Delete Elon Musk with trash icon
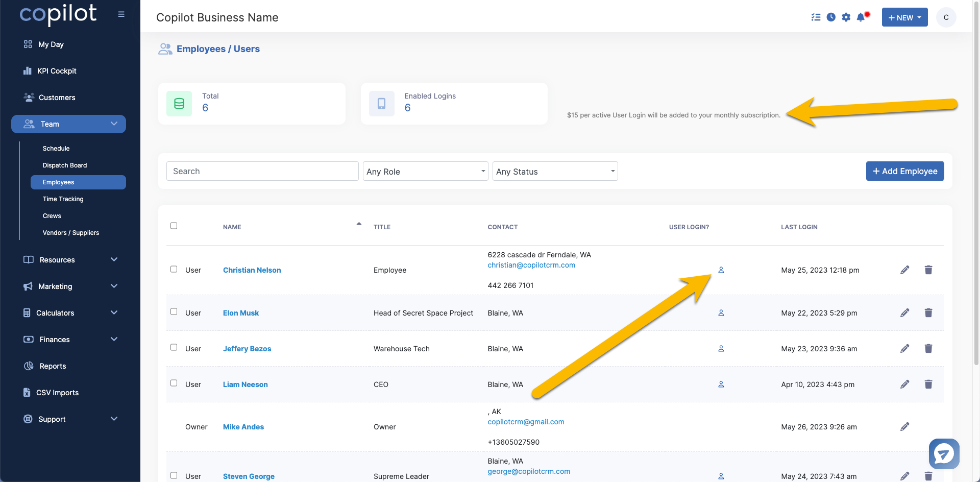The height and width of the screenshot is (482, 980). 928,313
